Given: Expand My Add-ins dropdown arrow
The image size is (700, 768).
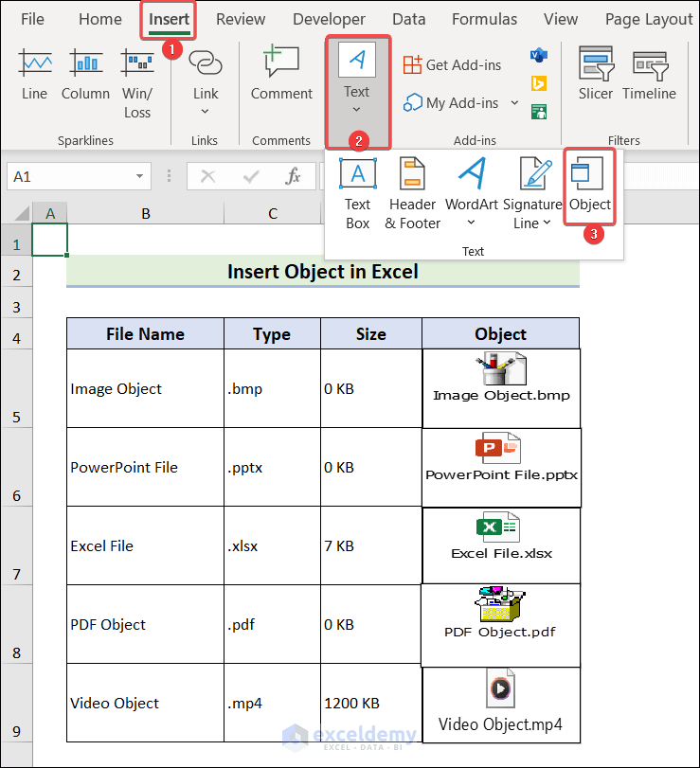Looking at the screenshot, I should tap(514, 103).
